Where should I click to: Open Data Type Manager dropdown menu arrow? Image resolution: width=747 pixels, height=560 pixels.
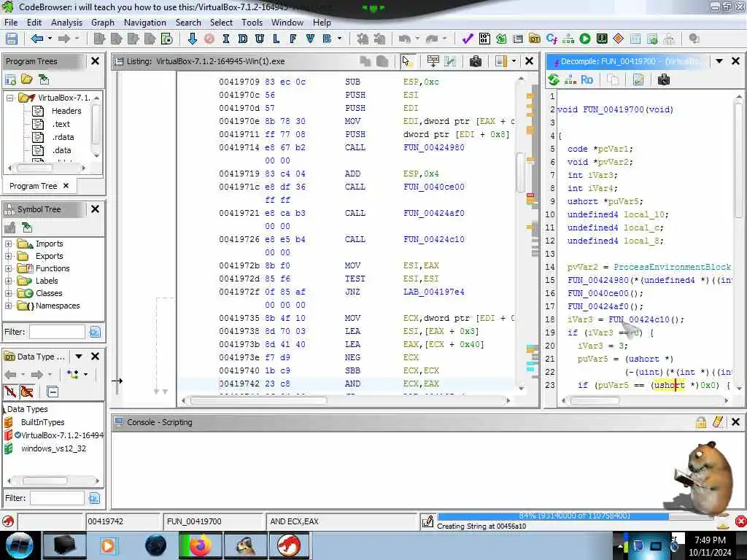pyautogui.click(x=79, y=357)
